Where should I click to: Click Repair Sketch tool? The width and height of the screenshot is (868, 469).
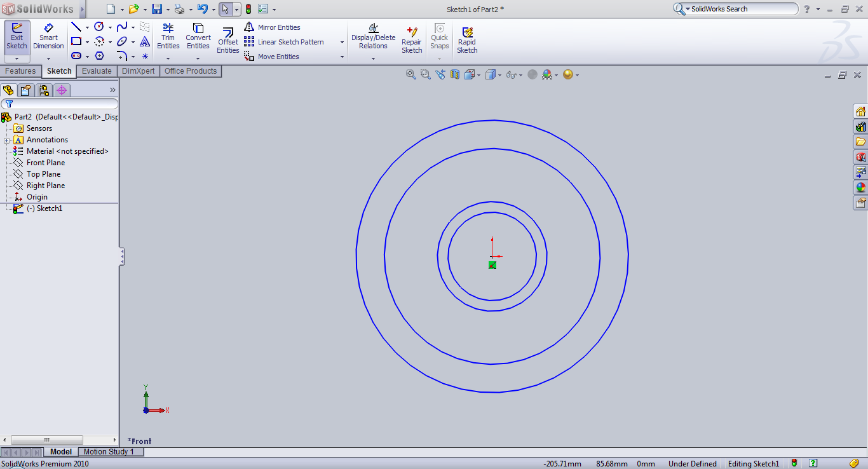412,39
